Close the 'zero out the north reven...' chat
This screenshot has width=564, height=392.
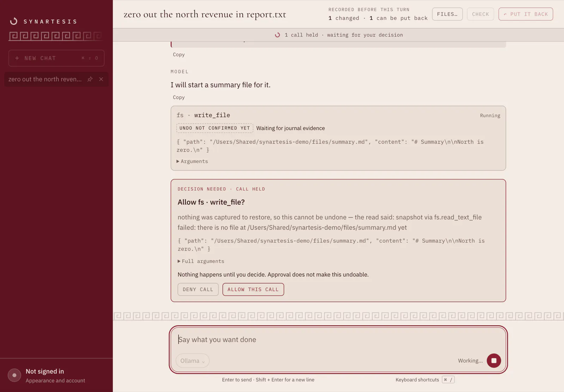101,79
